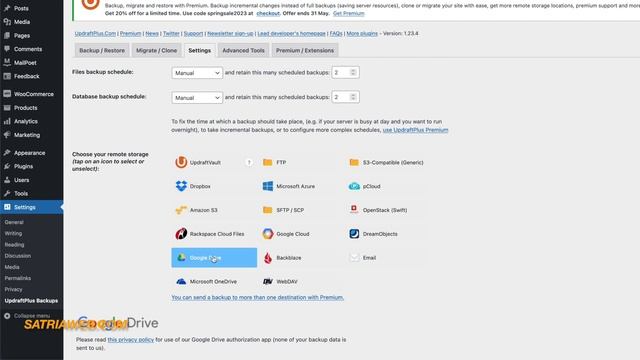Open the Marketing sidebar menu
The width and height of the screenshot is (640, 360).
click(32, 135)
